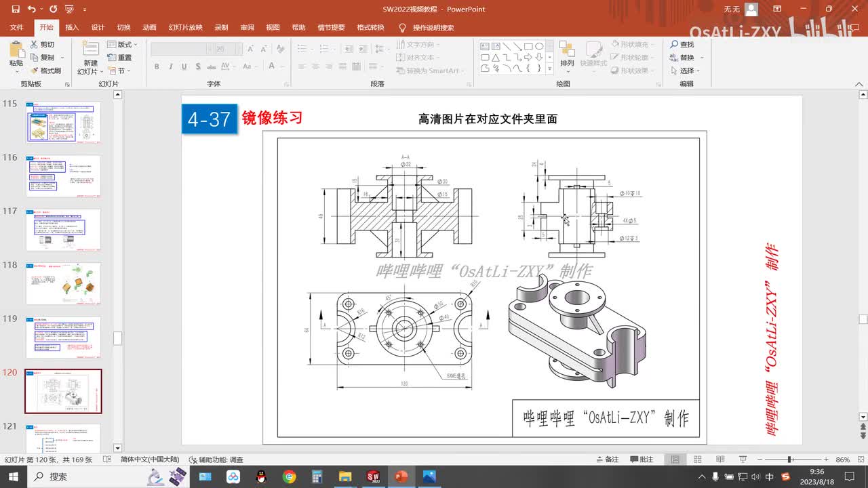Click the Windows Start button

point(14,476)
